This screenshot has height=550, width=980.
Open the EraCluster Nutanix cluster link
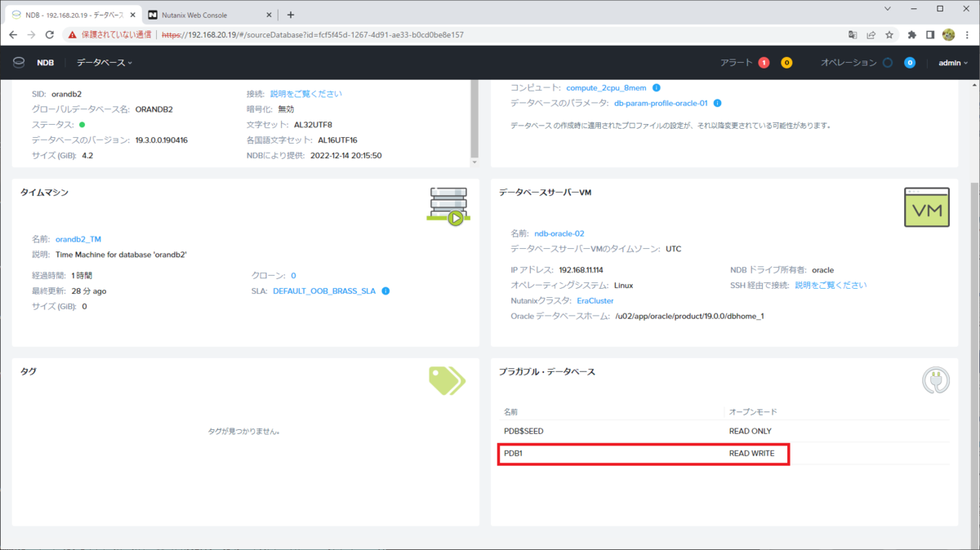pos(595,301)
